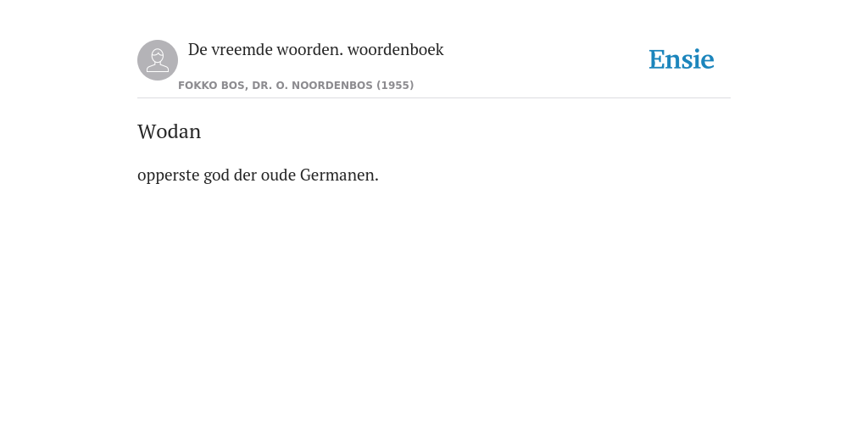Screen dimensions: 868x434
Task: Click the gray author avatar icon
Action: pyautogui.click(x=157, y=60)
